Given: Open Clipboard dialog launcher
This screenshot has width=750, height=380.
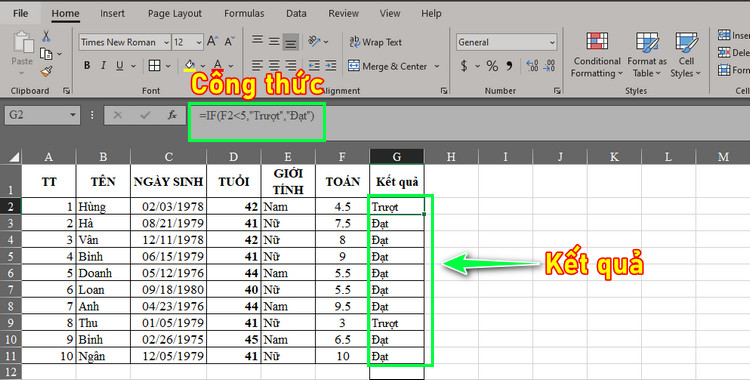Looking at the screenshot, I should (66, 91).
